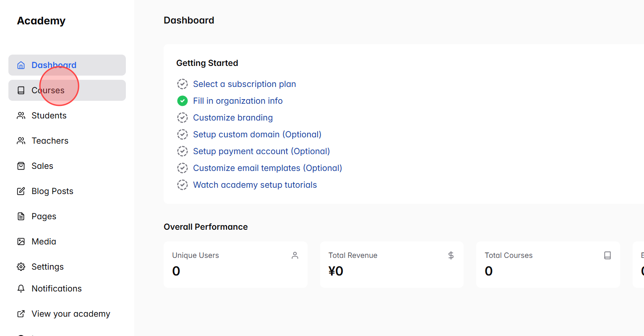Screen dimensions: 644x336
Task: Click the Total Courses performance card
Action: coord(548,265)
